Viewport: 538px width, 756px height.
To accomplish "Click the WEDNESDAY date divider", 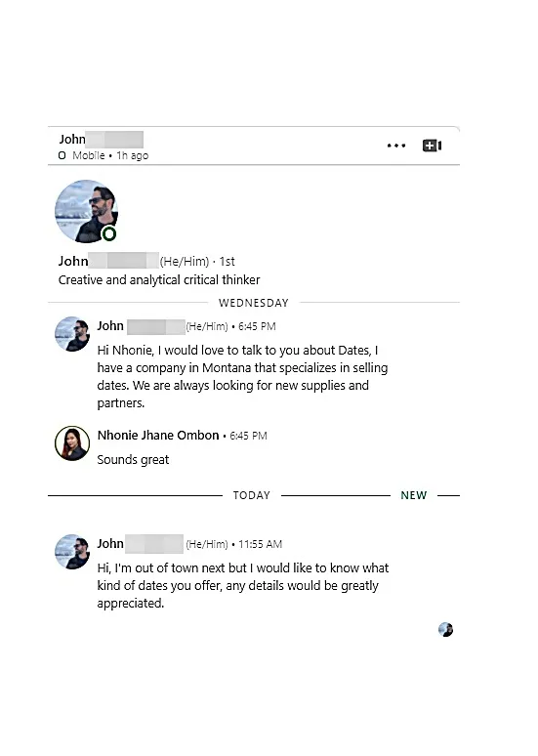I will pyautogui.click(x=254, y=303).
